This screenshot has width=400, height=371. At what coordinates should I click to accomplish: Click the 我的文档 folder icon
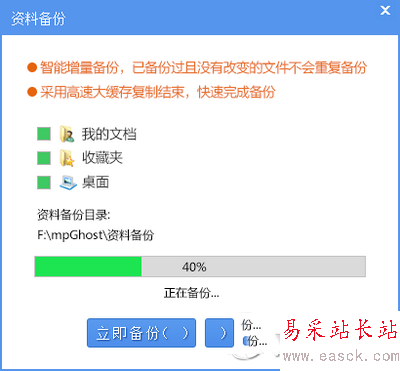[67, 134]
